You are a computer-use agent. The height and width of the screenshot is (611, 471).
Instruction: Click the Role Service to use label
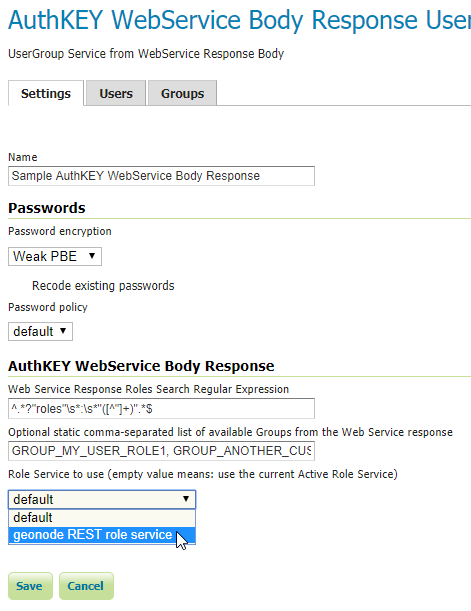203,474
